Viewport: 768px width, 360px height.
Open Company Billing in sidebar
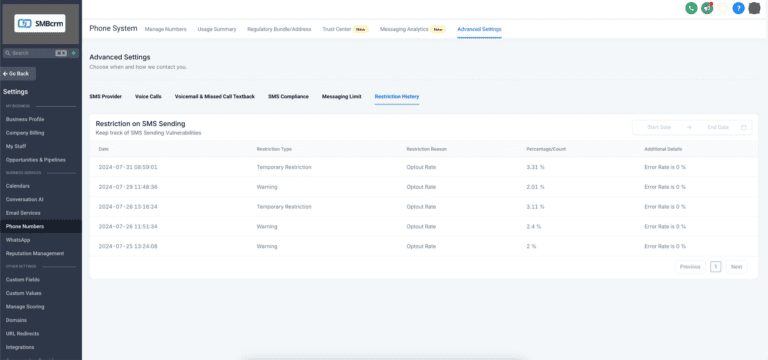[x=25, y=133]
